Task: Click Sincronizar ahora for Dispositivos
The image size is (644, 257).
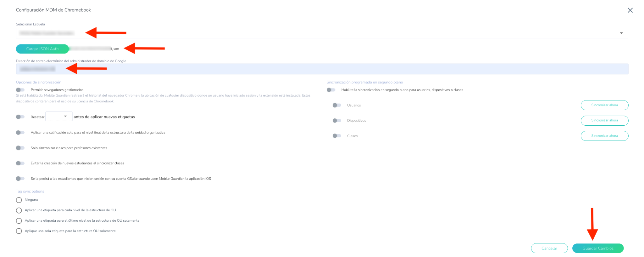Action: (x=604, y=120)
